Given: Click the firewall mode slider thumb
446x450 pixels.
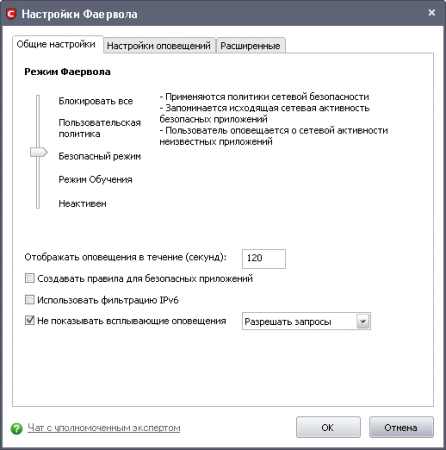Looking at the screenshot, I should tap(39, 152).
